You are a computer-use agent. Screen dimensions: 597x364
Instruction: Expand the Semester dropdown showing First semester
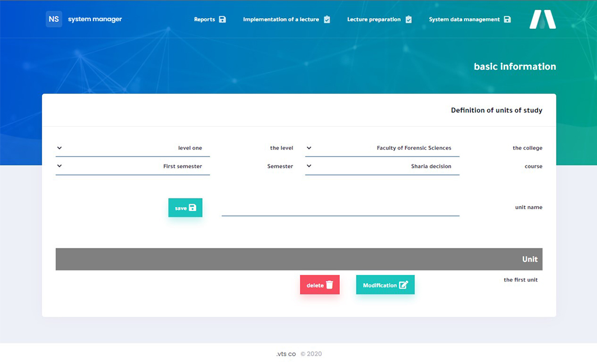pos(133,166)
